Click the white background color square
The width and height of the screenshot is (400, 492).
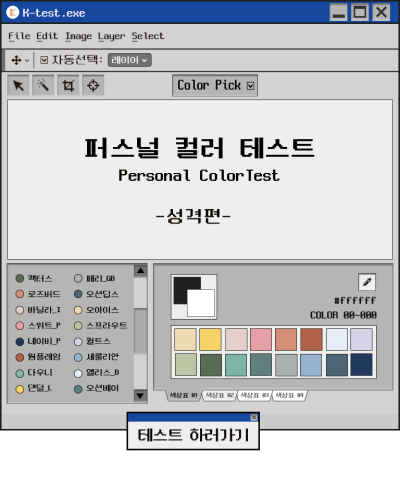(201, 303)
